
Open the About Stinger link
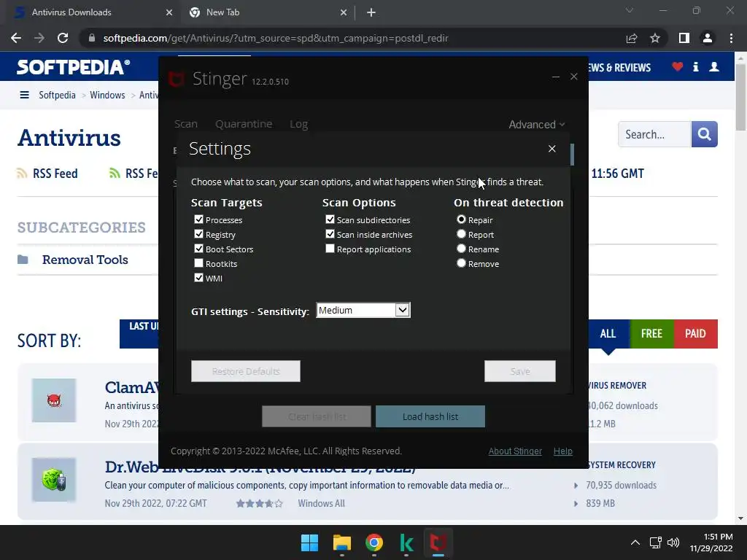click(515, 451)
